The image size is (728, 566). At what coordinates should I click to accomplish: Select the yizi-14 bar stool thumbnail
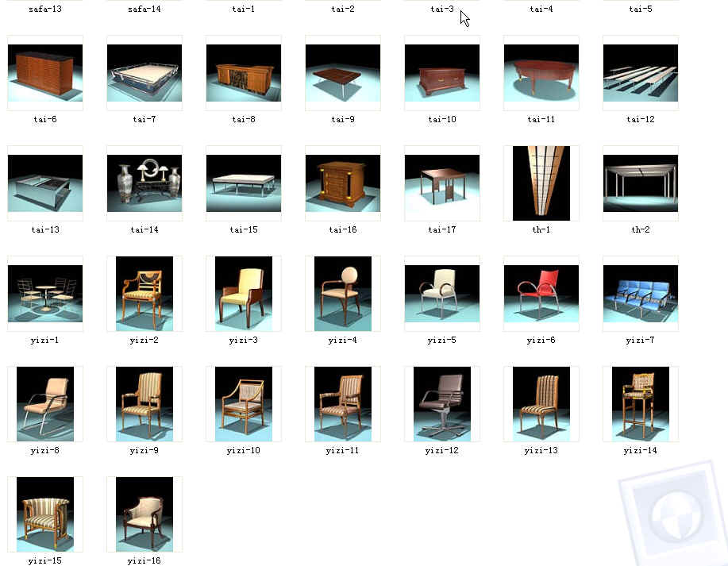point(641,404)
